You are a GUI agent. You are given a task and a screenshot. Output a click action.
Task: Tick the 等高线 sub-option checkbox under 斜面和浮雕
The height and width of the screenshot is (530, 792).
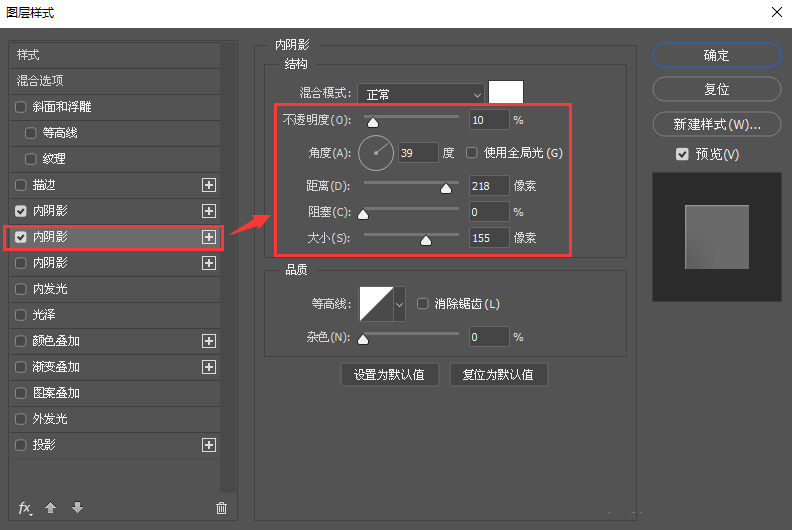click(31, 133)
